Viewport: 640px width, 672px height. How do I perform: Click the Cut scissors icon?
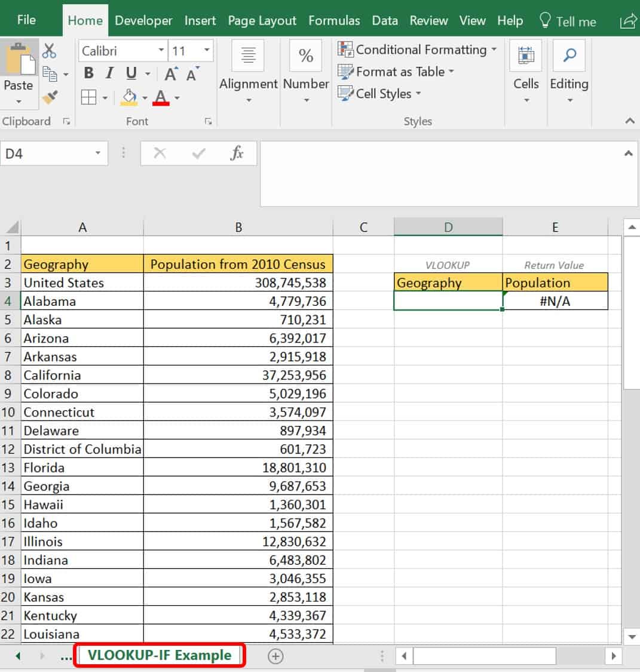click(50, 51)
